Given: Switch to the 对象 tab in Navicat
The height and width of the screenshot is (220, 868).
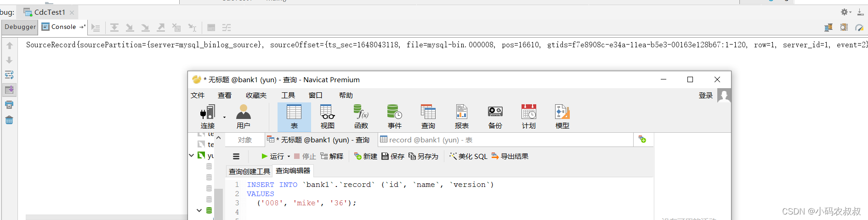Looking at the screenshot, I should pyautogui.click(x=245, y=140).
